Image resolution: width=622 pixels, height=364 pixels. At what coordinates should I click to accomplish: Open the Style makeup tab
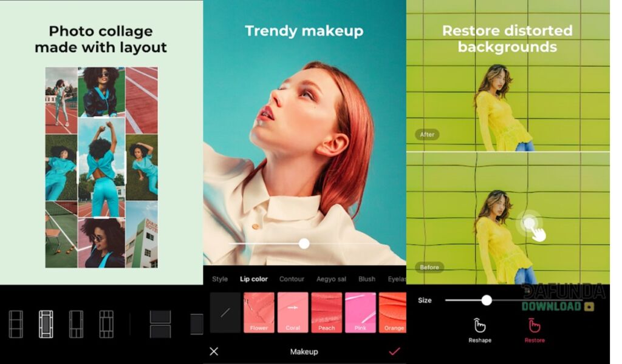(220, 279)
